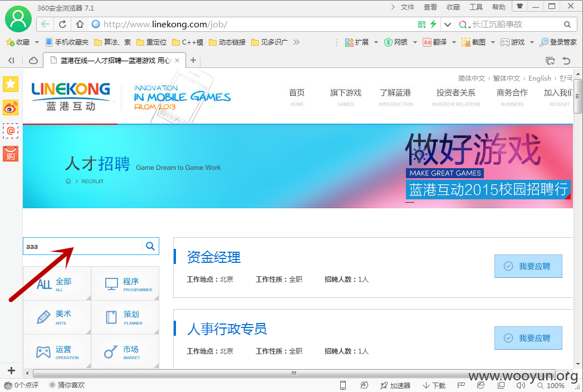The image size is (583, 392).
Task: Open the mail @ sidebar icon
Action: pos(11,130)
